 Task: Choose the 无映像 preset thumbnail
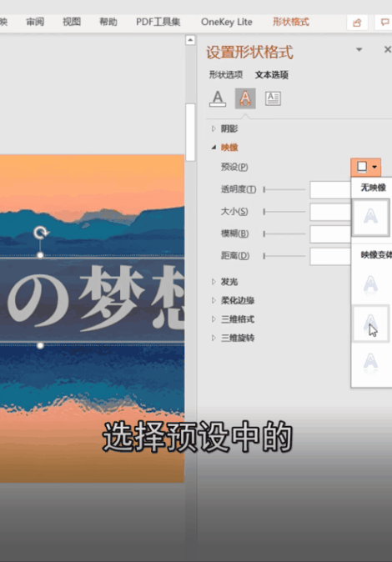[x=370, y=218]
